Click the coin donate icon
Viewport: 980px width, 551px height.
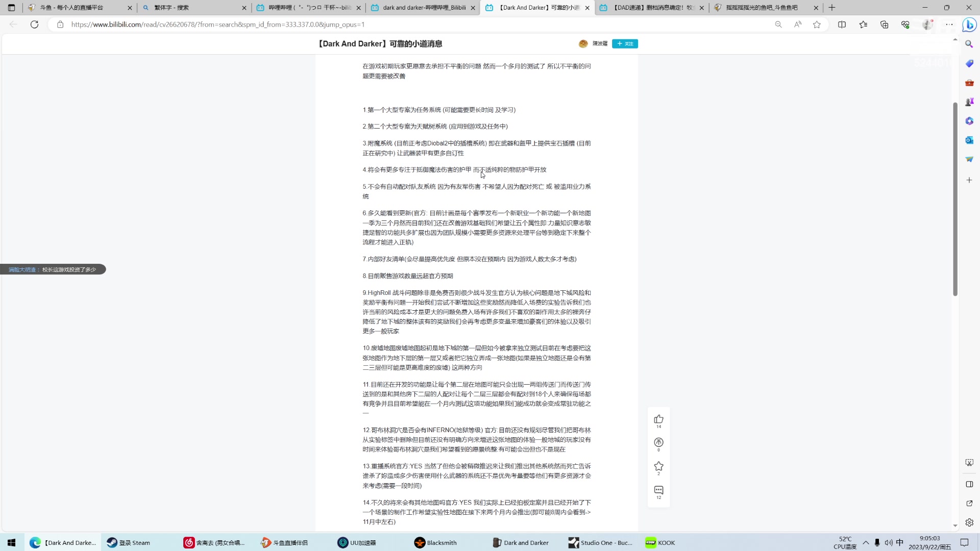658,442
